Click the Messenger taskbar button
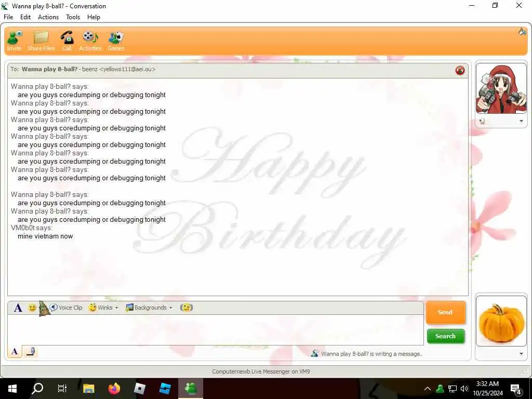 191,388
